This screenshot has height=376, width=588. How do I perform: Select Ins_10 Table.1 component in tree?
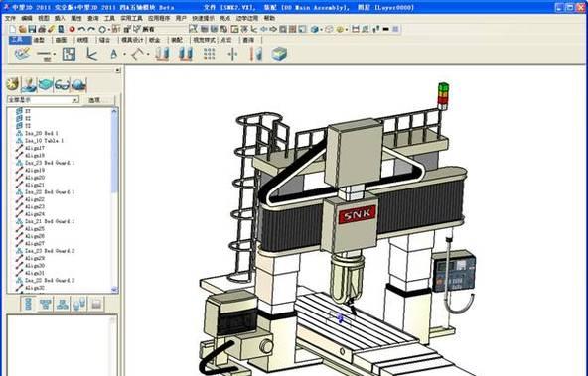pyautogui.click(x=44, y=141)
